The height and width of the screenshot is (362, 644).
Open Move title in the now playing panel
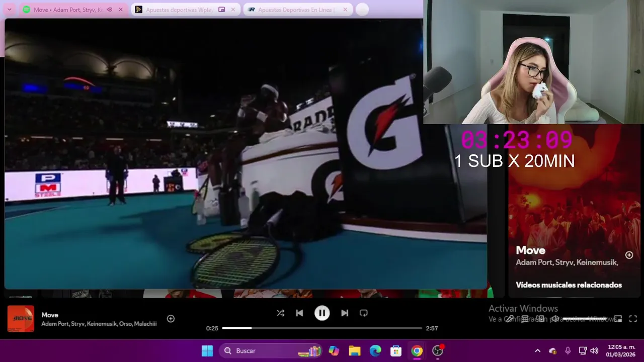530,250
